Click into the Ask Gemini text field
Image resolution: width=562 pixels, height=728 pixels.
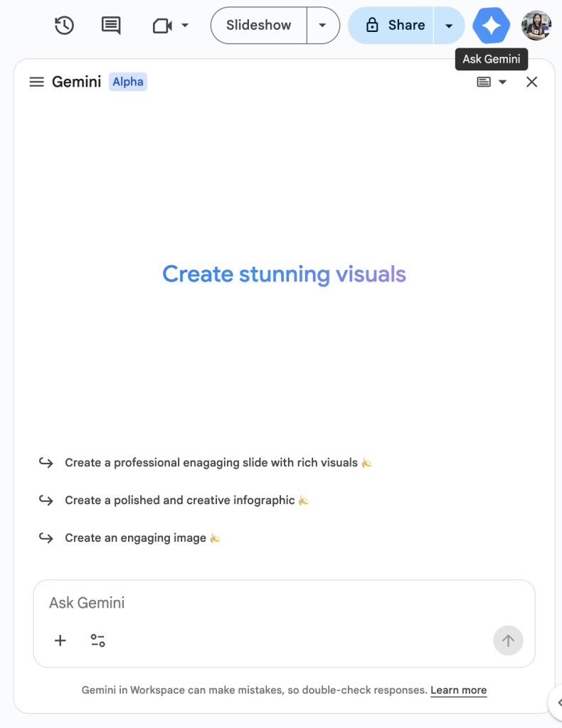point(270,603)
